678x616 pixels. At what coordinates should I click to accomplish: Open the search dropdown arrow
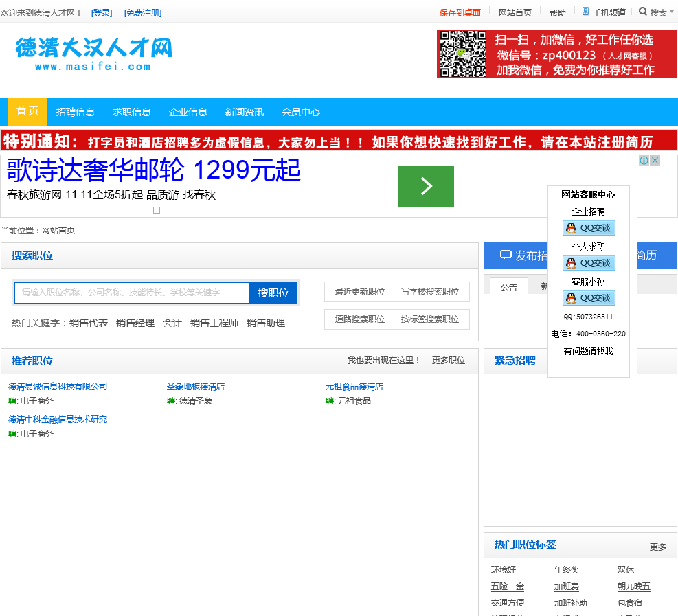(x=672, y=12)
